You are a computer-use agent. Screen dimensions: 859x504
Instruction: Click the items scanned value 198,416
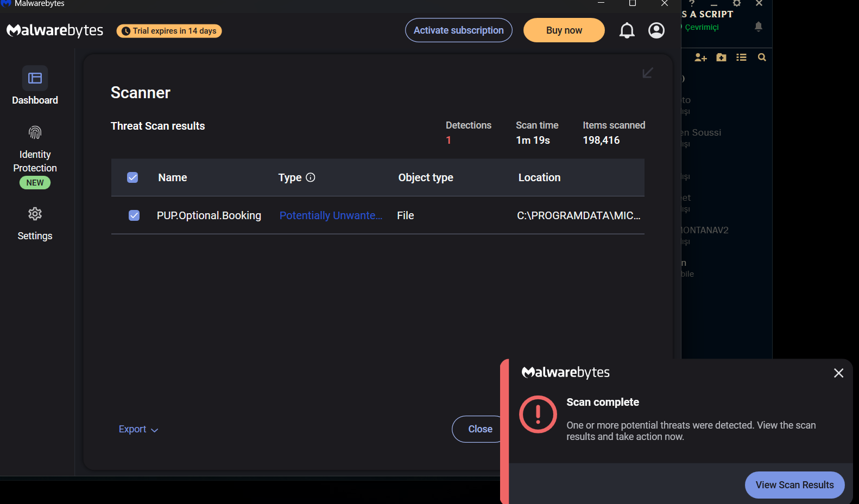tap(601, 140)
